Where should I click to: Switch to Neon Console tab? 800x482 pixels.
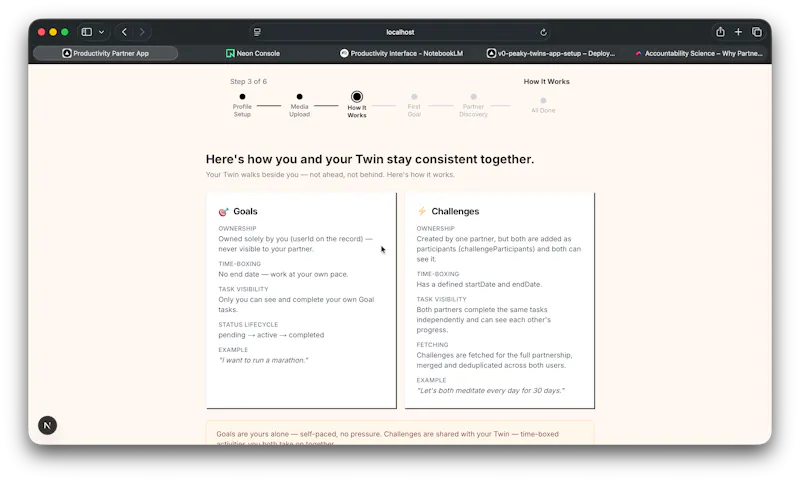tap(253, 53)
